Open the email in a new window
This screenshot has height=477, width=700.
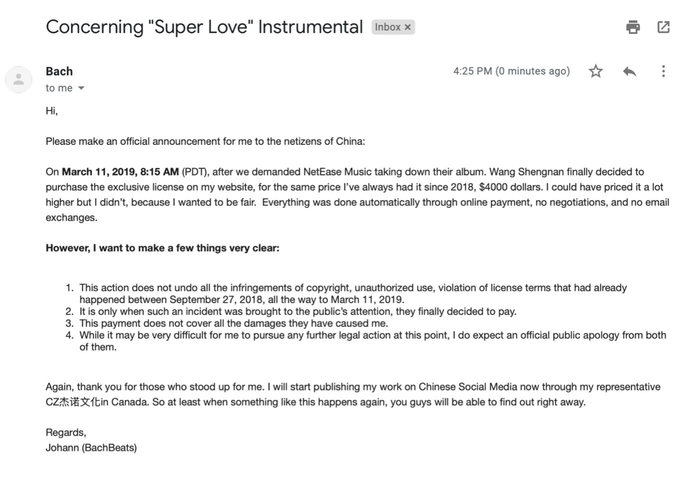[x=663, y=27]
